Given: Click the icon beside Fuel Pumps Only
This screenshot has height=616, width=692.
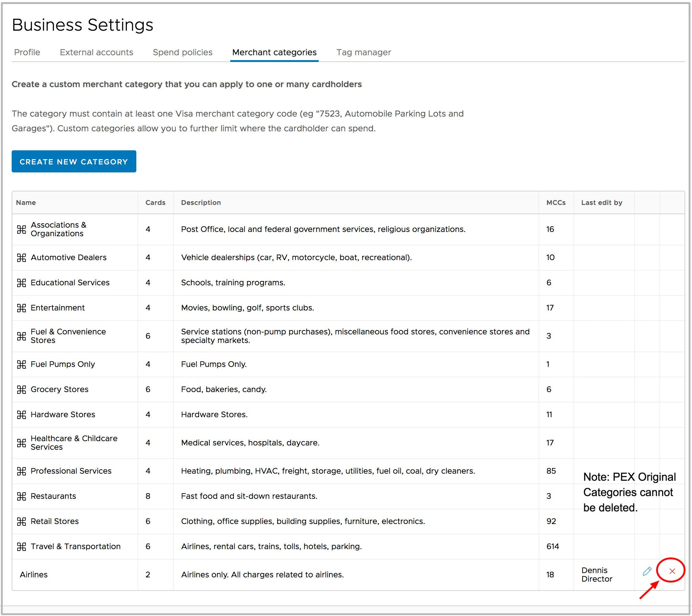Looking at the screenshot, I should pos(21,364).
